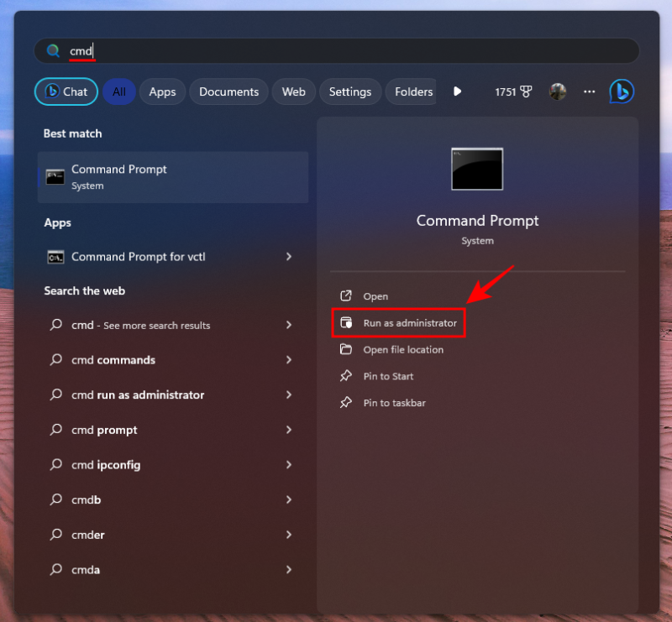The image size is (672, 622).
Task: Click the search magnifier icon
Action: [x=52, y=50]
